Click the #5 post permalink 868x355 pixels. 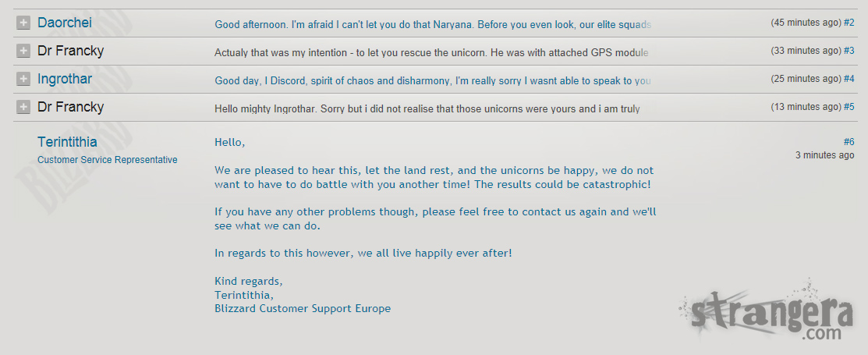[x=849, y=107]
